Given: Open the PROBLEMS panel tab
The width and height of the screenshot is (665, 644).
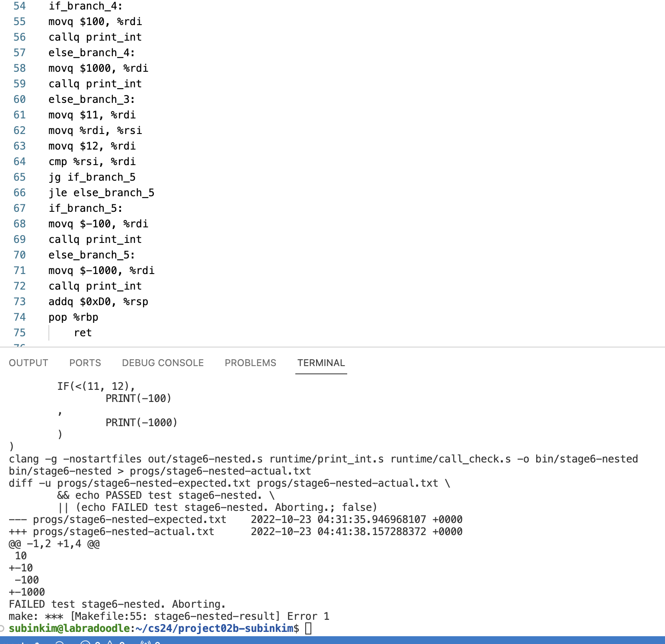Looking at the screenshot, I should tap(250, 363).
